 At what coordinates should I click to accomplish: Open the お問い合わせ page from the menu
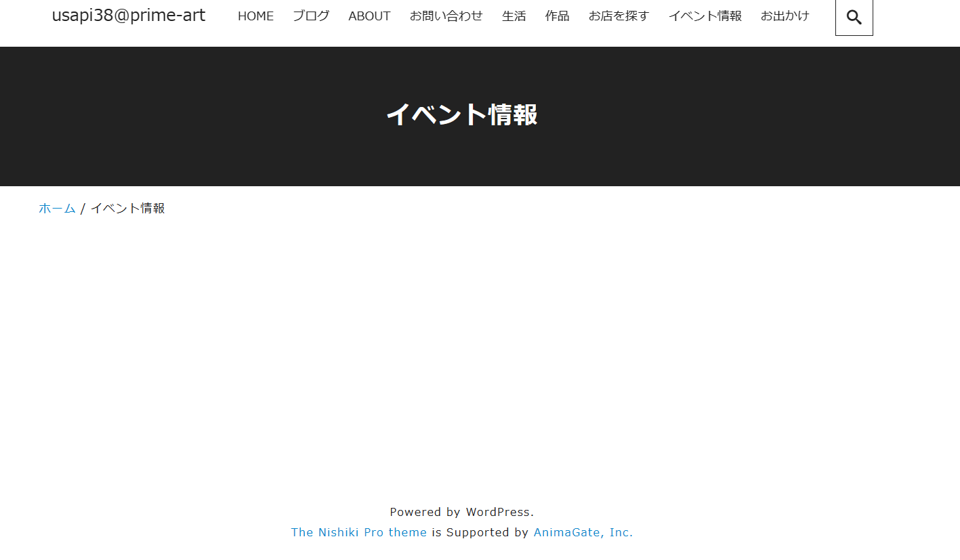pos(446,16)
